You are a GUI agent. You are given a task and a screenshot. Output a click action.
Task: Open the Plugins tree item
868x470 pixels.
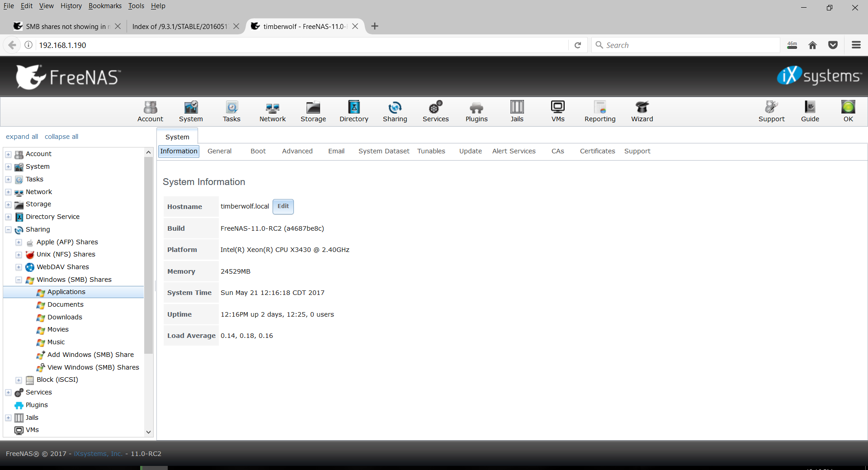pyautogui.click(x=37, y=405)
